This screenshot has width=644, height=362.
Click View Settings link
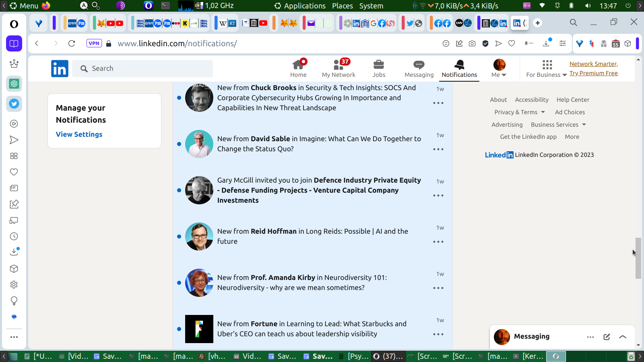[79, 134]
